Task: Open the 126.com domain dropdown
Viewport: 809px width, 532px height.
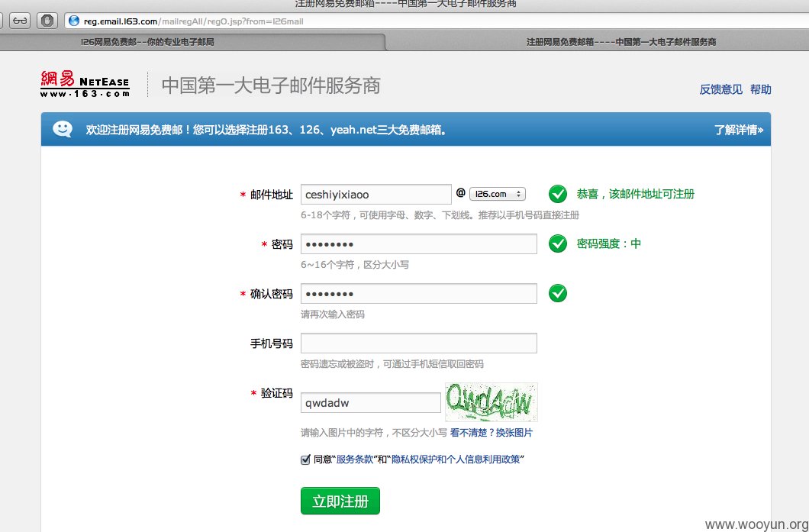Action: 498,194
